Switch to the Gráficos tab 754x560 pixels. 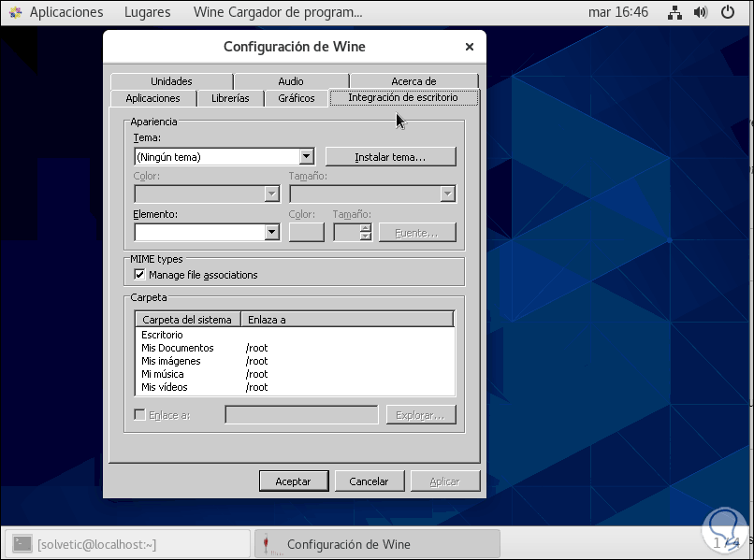pyautogui.click(x=296, y=98)
